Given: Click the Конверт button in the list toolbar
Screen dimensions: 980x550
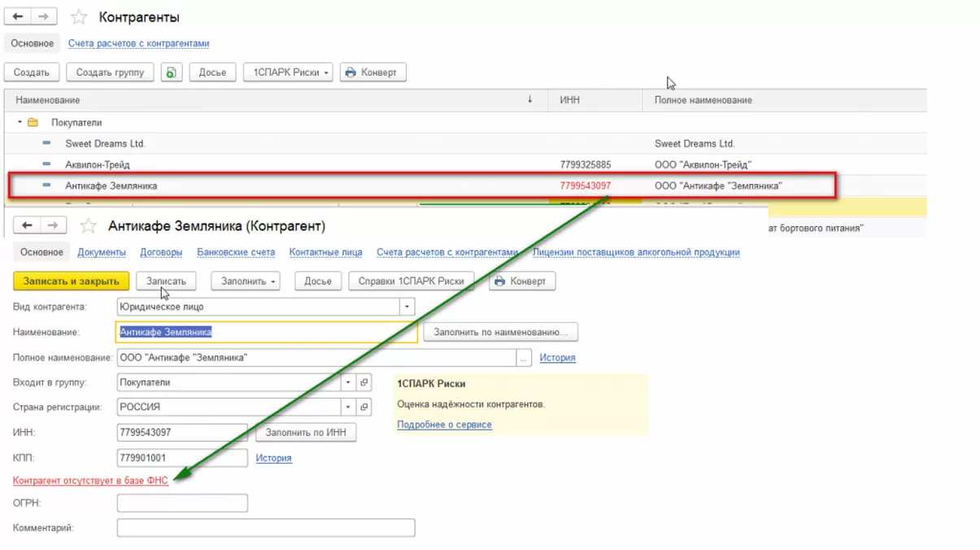Looking at the screenshot, I should pyautogui.click(x=372, y=72).
